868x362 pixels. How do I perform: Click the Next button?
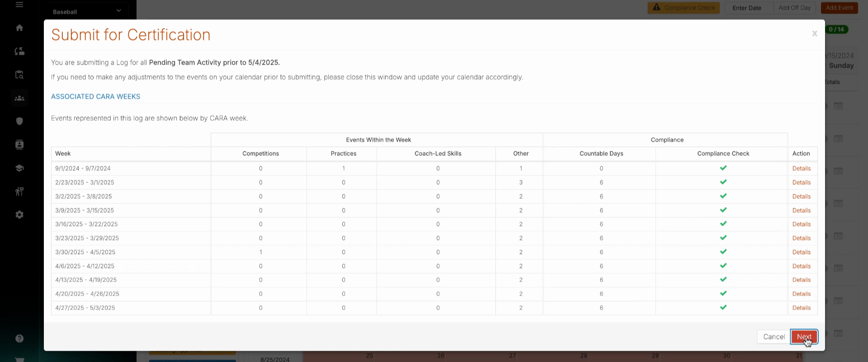[x=804, y=337]
